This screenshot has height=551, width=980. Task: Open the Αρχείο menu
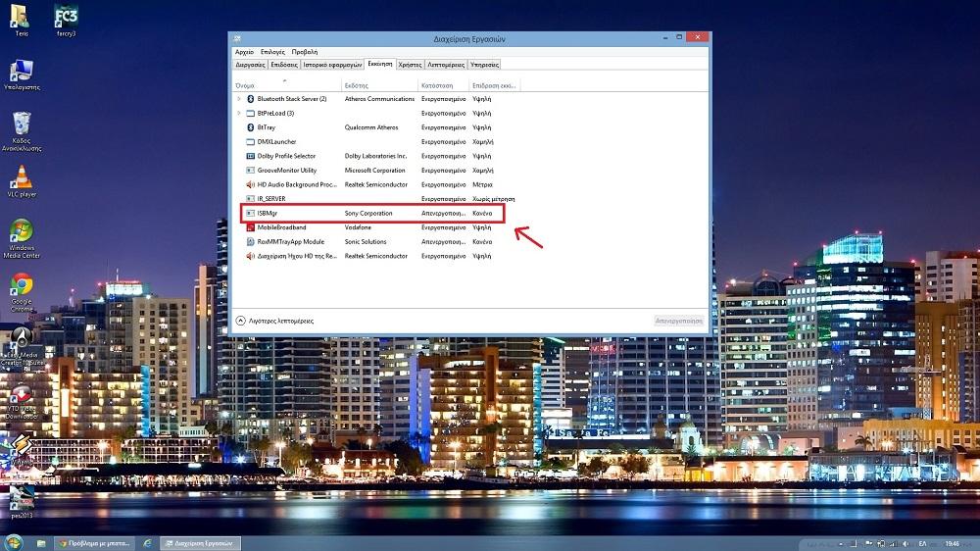click(x=244, y=52)
